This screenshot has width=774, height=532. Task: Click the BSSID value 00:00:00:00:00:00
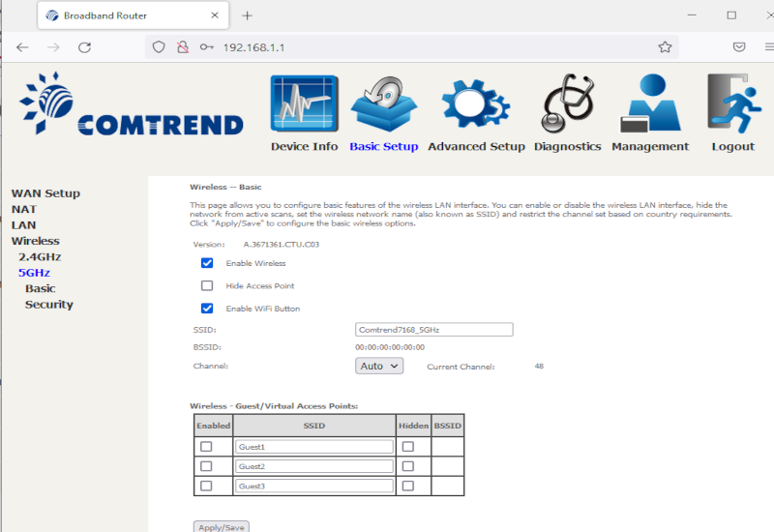click(390, 347)
